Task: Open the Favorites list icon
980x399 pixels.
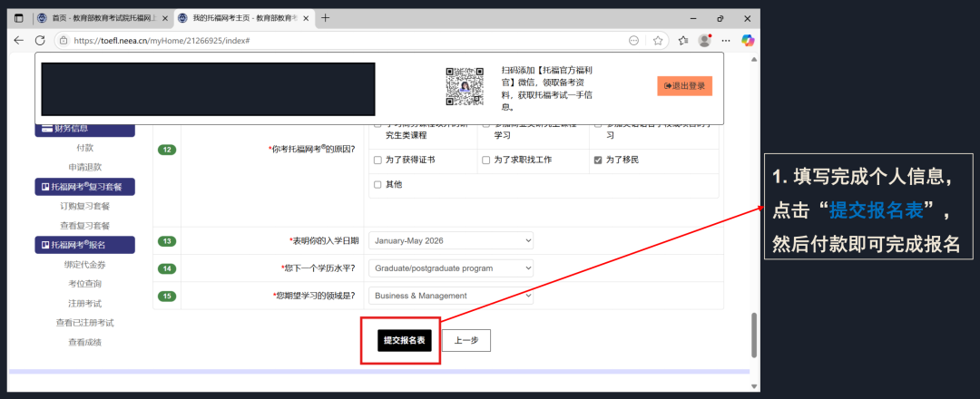Action: pos(683,41)
